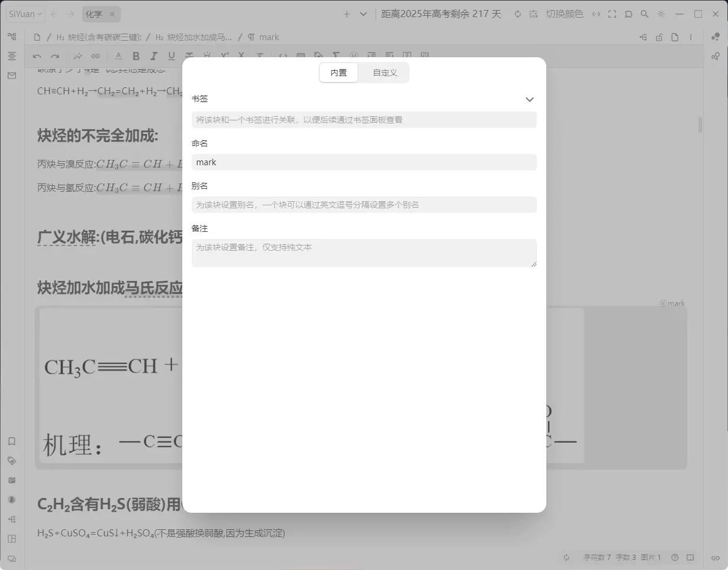Click the help icon in status bar

[675, 558]
